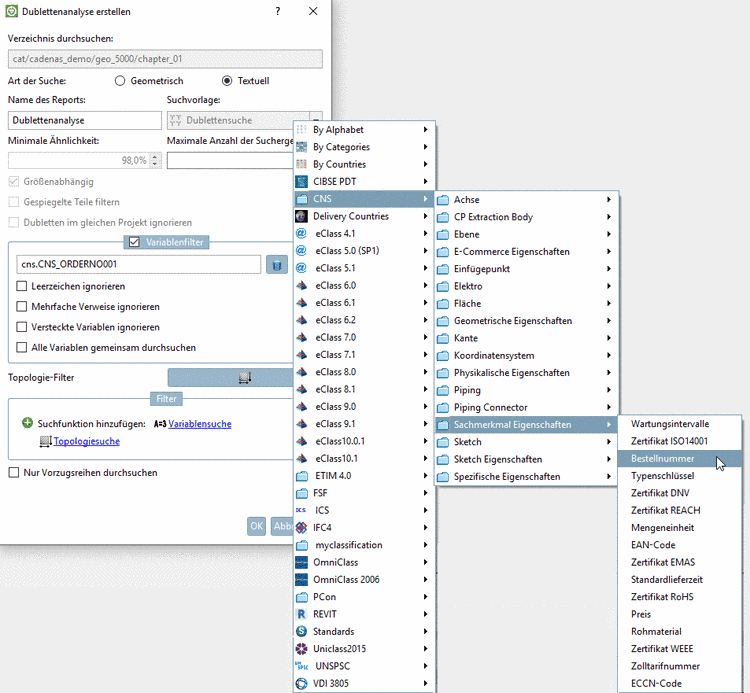Click the OK button

256,526
